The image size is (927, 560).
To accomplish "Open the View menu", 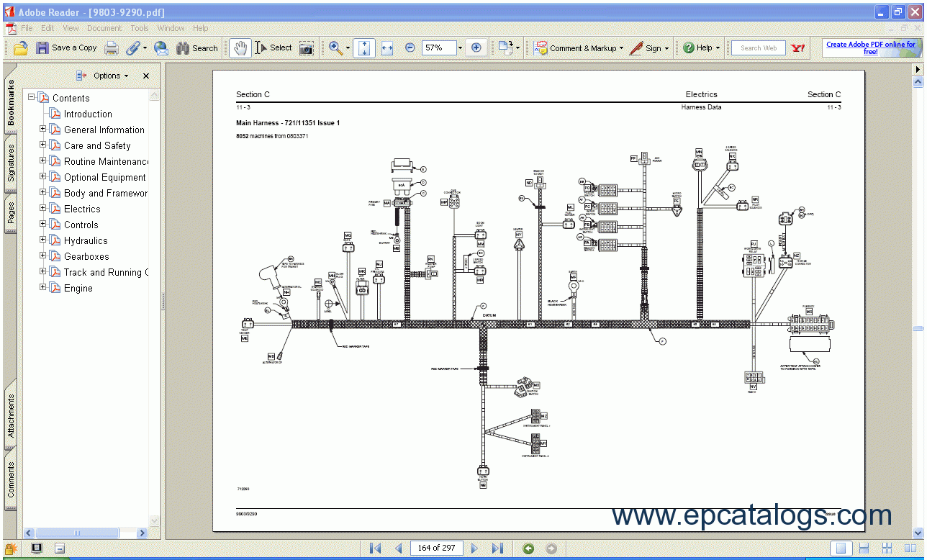I will click(71, 28).
